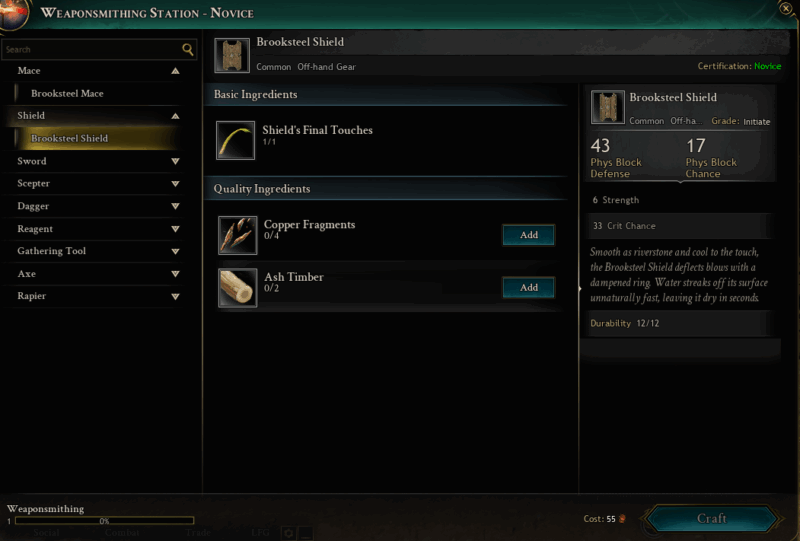Expand the Sword category
The height and width of the screenshot is (541, 800).
point(175,161)
